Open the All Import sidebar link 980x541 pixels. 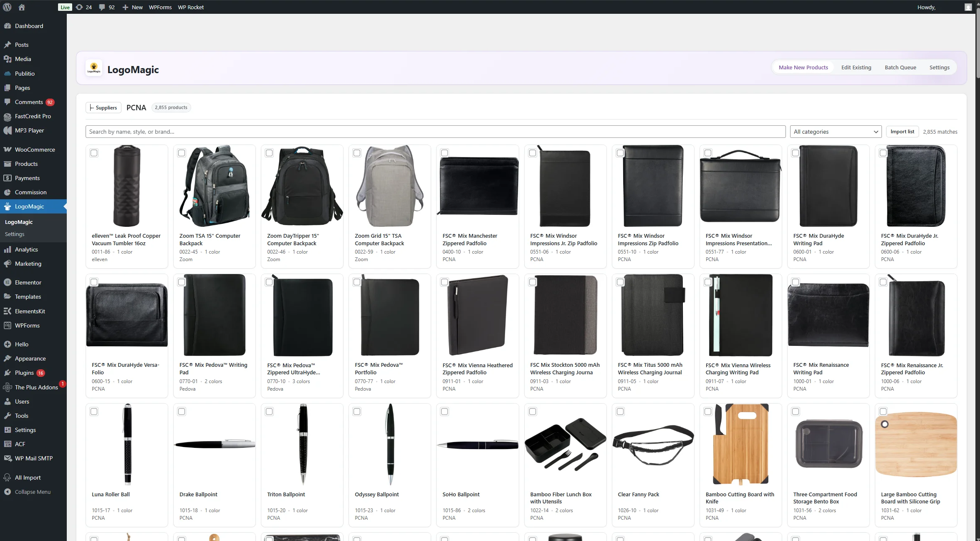pos(28,478)
